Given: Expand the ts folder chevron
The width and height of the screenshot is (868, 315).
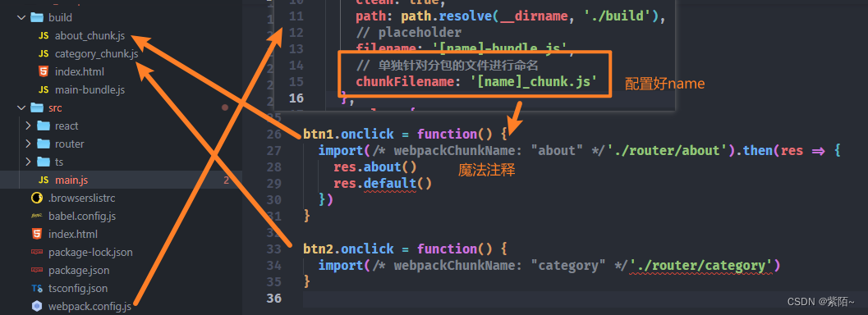Looking at the screenshot, I should 28,162.
